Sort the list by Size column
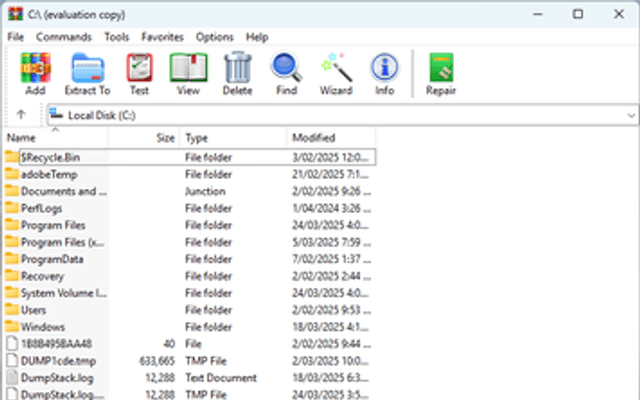Image resolution: width=640 pixels, height=400 pixels. [144, 138]
